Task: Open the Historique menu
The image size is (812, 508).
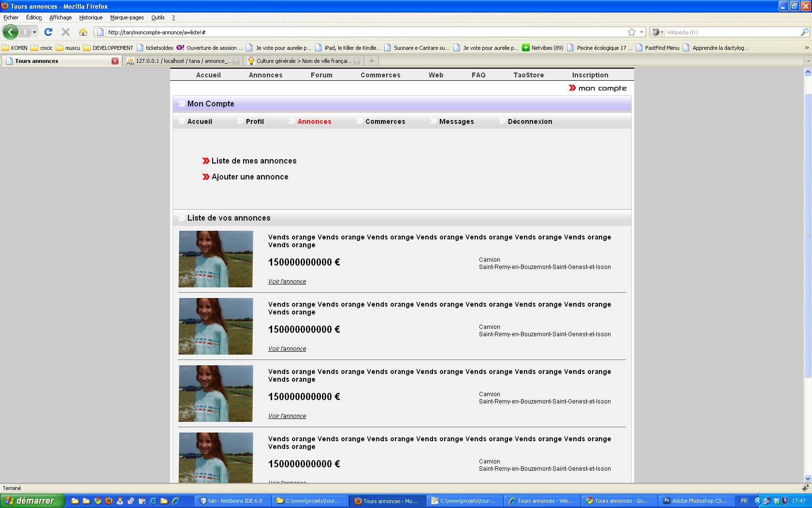Action: click(91, 17)
